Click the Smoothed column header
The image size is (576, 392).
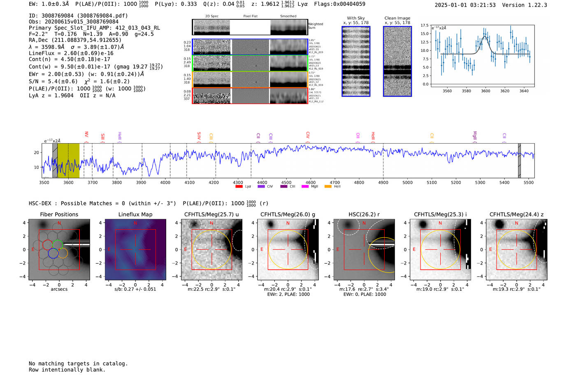[x=288, y=16]
